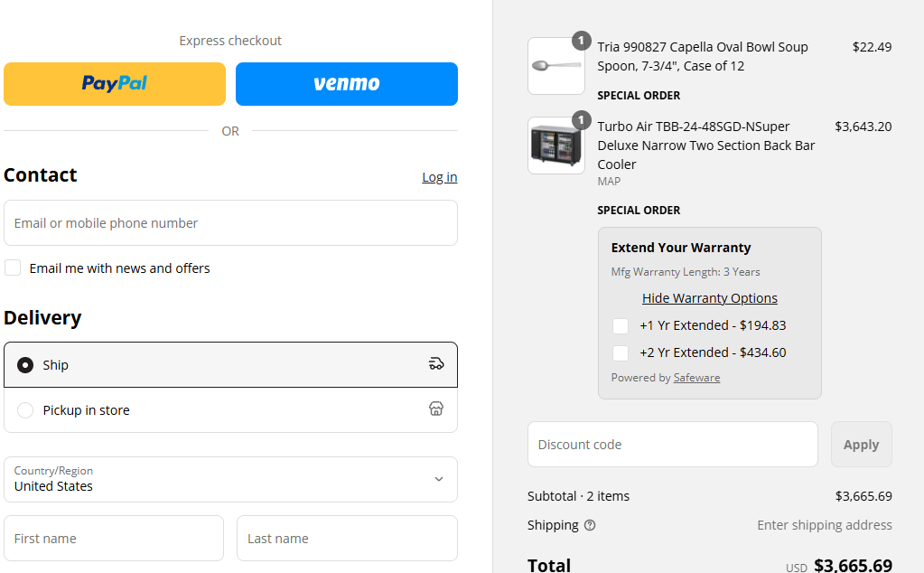This screenshot has height=573, width=924.
Task: Open the Country/Region dropdown
Action: [230, 479]
